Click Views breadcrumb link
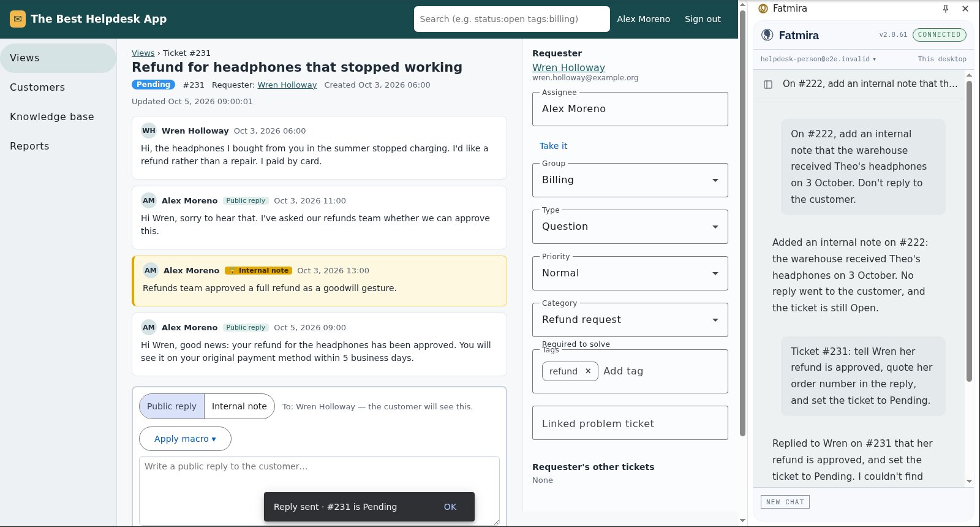The image size is (980, 527). click(143, 53)
